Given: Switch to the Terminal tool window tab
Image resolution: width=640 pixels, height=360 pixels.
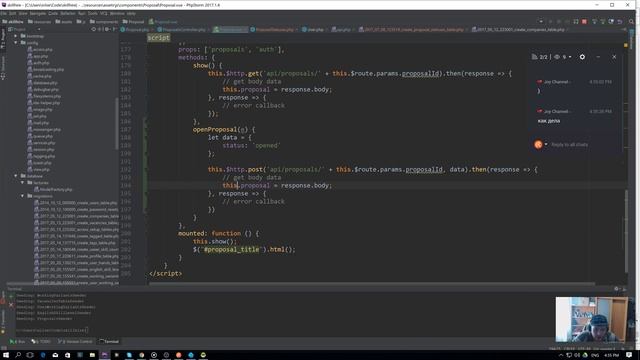Looking at the screenshot, I should [x=109, y=341].
